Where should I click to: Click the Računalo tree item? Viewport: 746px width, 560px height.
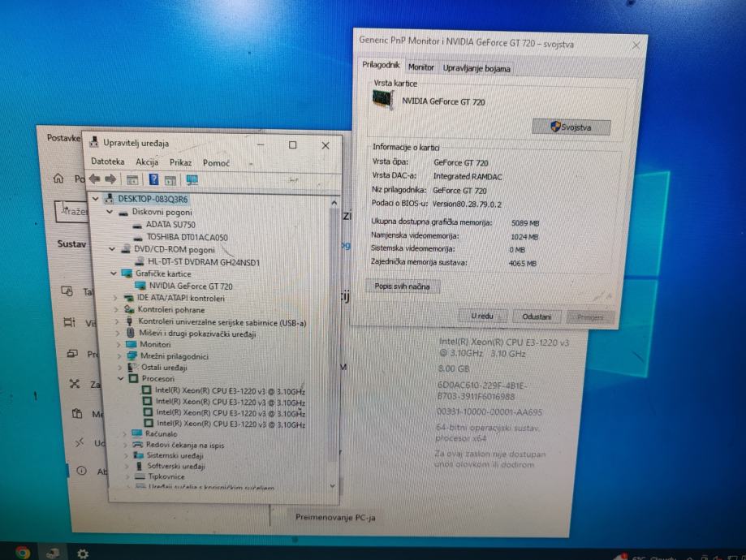coord(162,434)
